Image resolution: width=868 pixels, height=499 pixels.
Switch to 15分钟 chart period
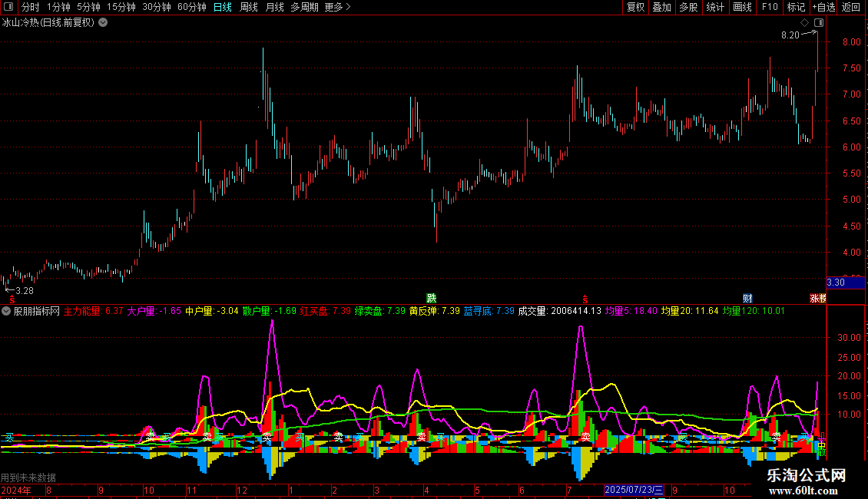121,7
